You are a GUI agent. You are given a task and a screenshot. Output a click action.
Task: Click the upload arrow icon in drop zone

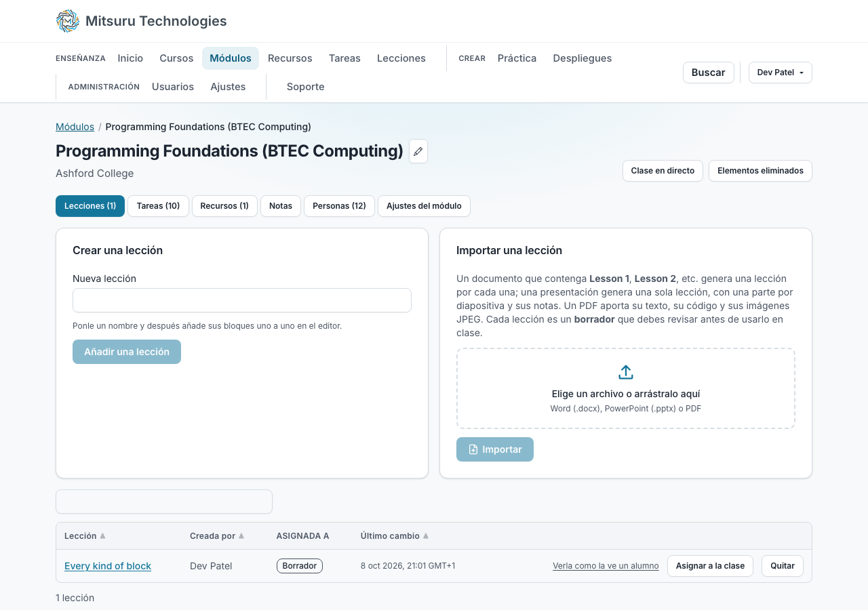(x=626, y=372)
